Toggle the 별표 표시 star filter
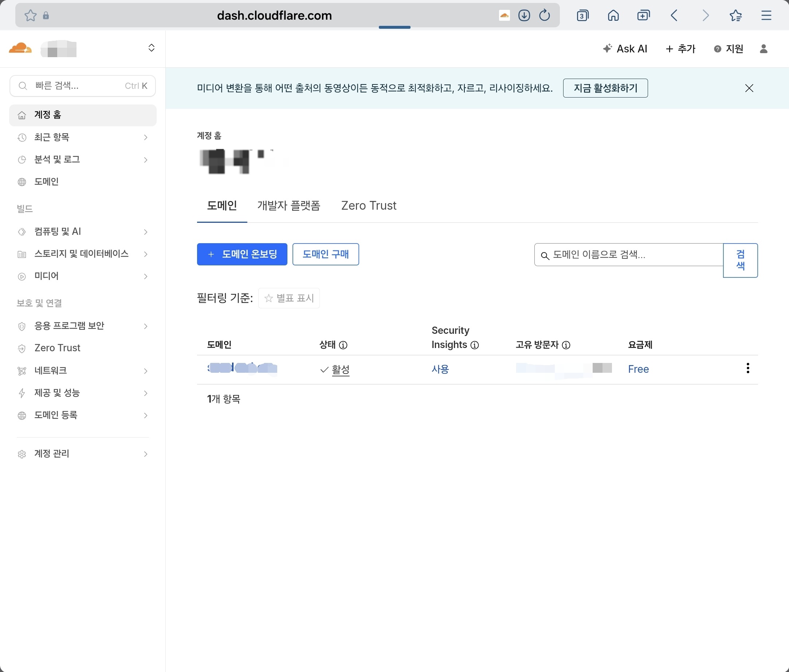This screenshot has width=789, height=672. (289, 299)
